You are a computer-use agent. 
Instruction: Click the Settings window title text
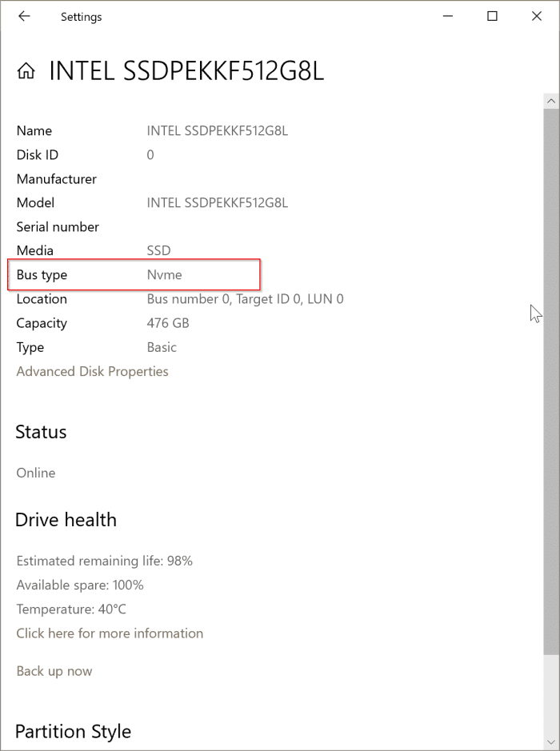(81, 17)
